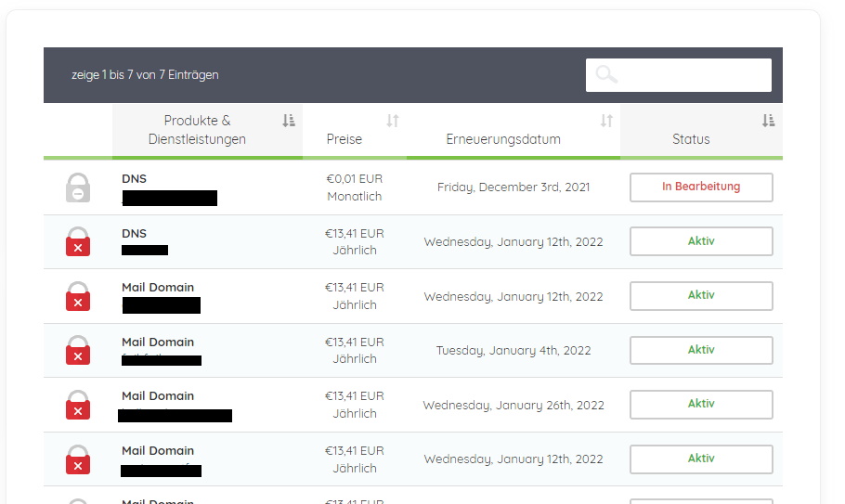Click Aktiv in the Tuesday, January 4th row
This screenshot has width=845, height=504.
pyautogui.click(x=701, y=351)
